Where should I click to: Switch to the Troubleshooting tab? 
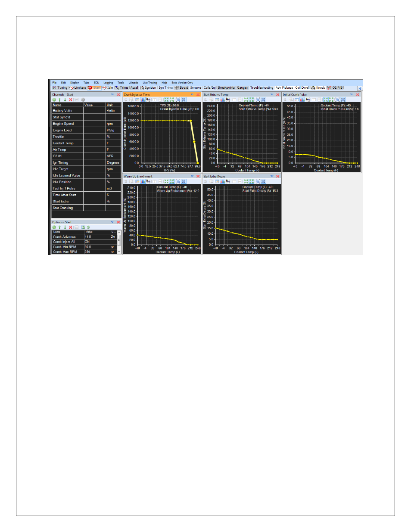tap(262, 87)
